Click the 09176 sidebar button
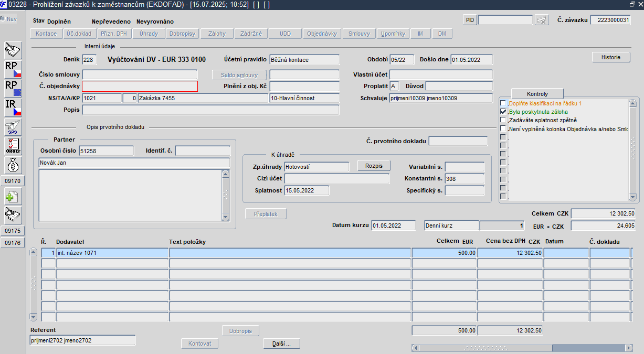This screenshot has width=644, height=354. 13,243
